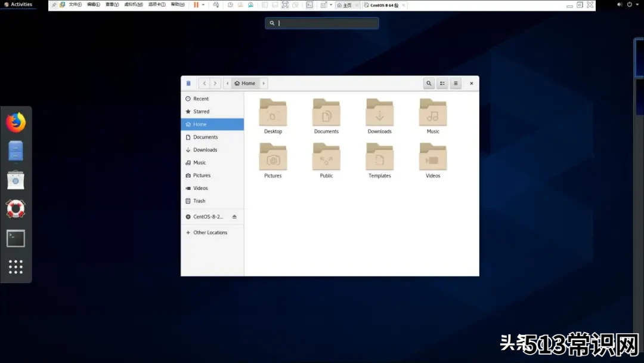Click the Home path button
The width and height of the screenshot is (644, 363).
(x=245, y=84)
